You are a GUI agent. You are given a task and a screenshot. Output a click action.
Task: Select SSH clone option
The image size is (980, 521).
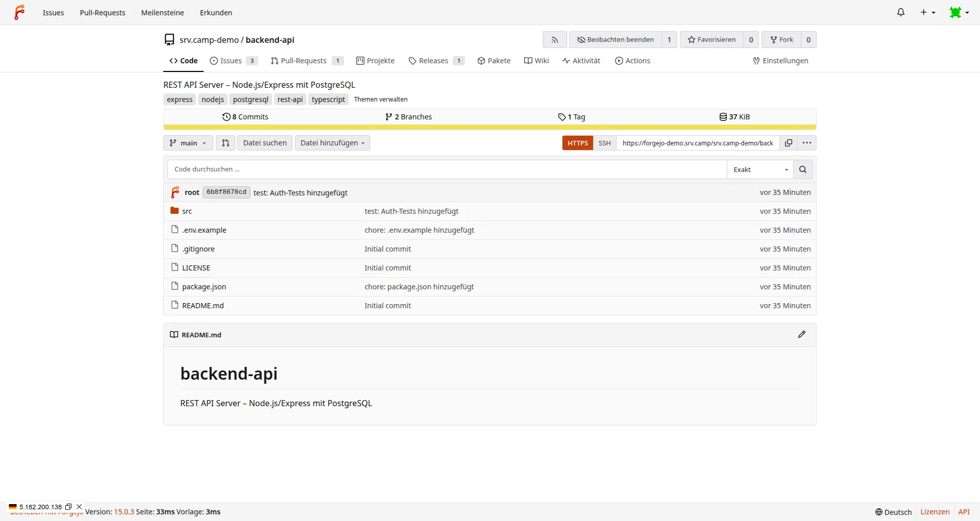click(x=605, y=143)
